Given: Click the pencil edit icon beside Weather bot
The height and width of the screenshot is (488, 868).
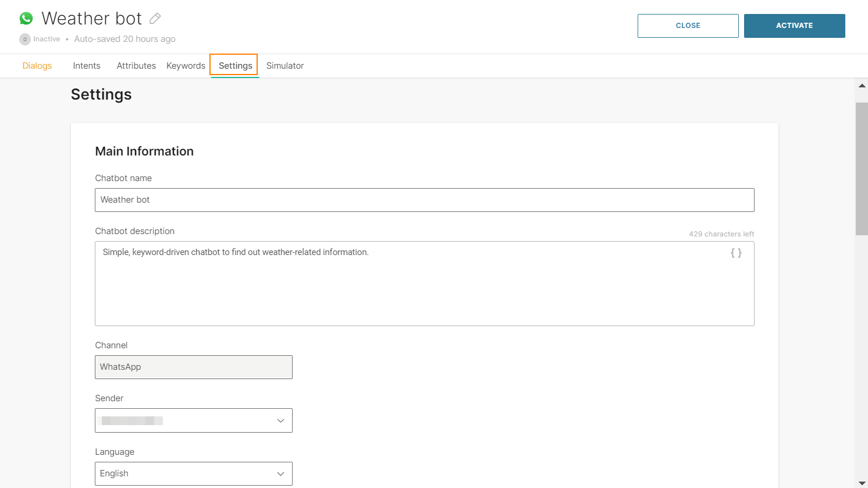Looking at the screenshot, I should [155, 19].
